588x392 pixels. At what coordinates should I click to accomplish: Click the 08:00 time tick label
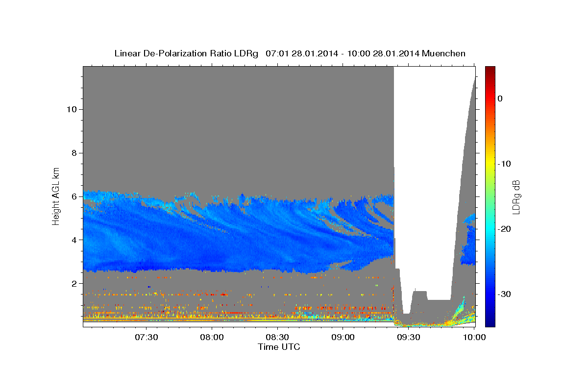click(x=212, y=337)
